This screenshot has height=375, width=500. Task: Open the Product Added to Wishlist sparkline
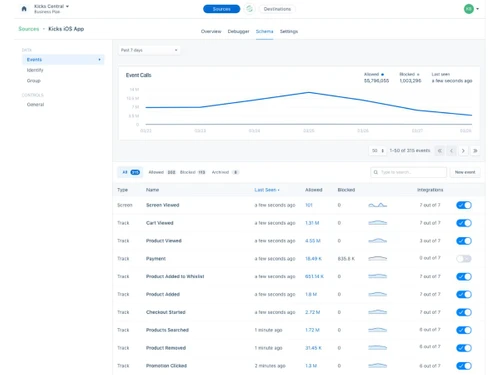tap(378, 276)
